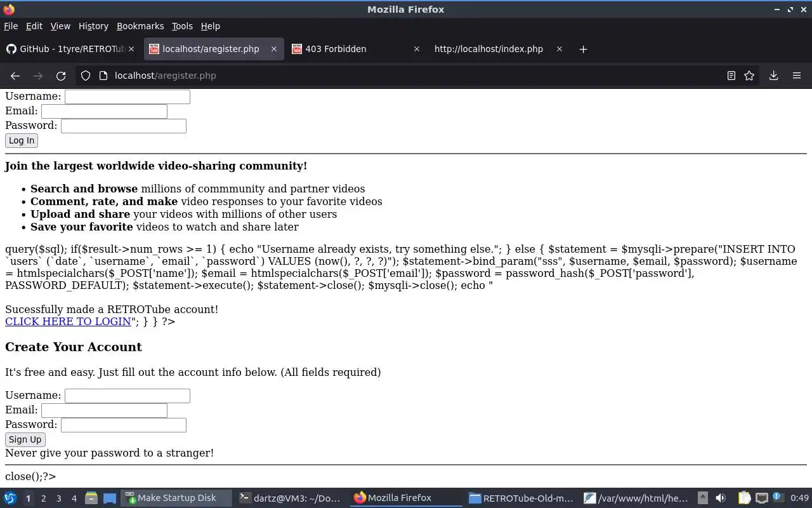The height and width of the screenshot is (508, 812).
Task: Open a new tab with plus button
Action: click(583, 49)
